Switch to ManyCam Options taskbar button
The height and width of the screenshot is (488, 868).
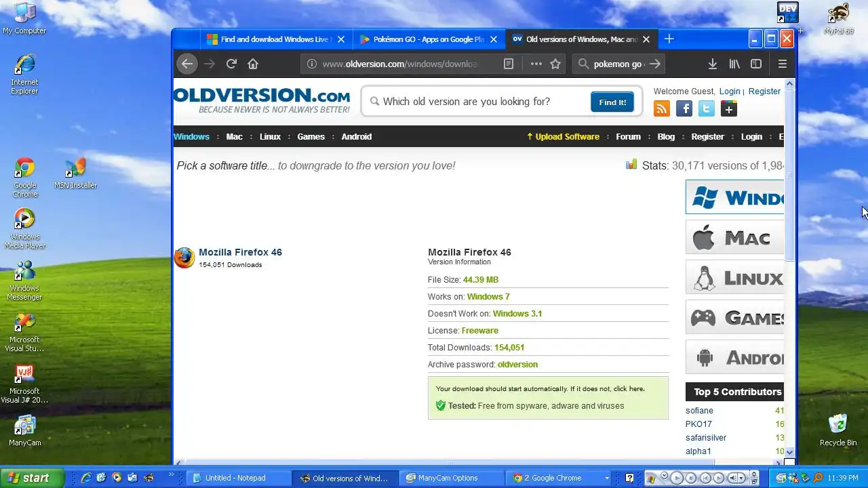click(x=452, y=478)
